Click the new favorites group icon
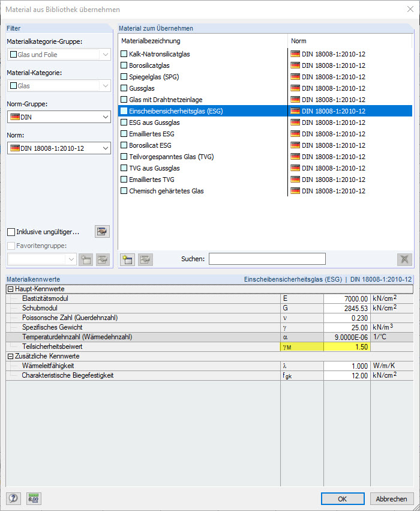Viewport: 420px width, 511px height. pos(86,259)
